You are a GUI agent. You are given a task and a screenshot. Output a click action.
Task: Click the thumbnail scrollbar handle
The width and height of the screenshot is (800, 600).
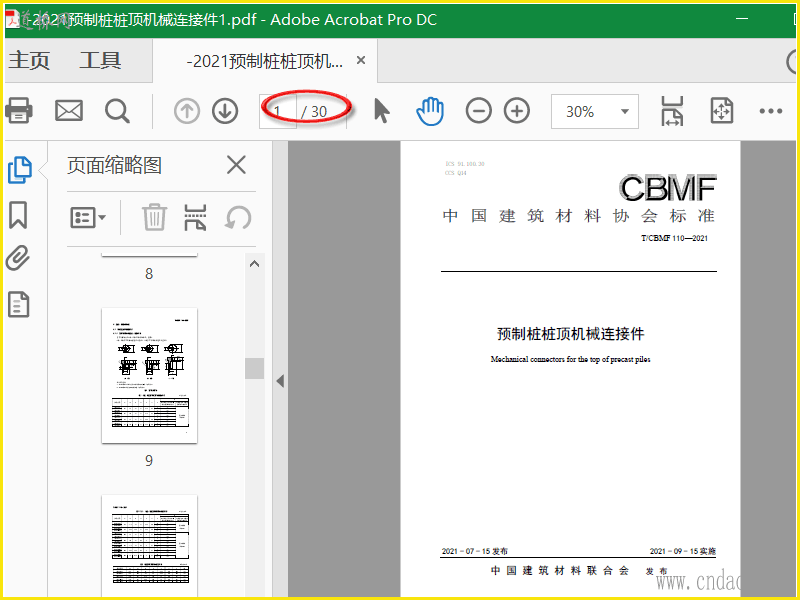(x=254, y=368)
